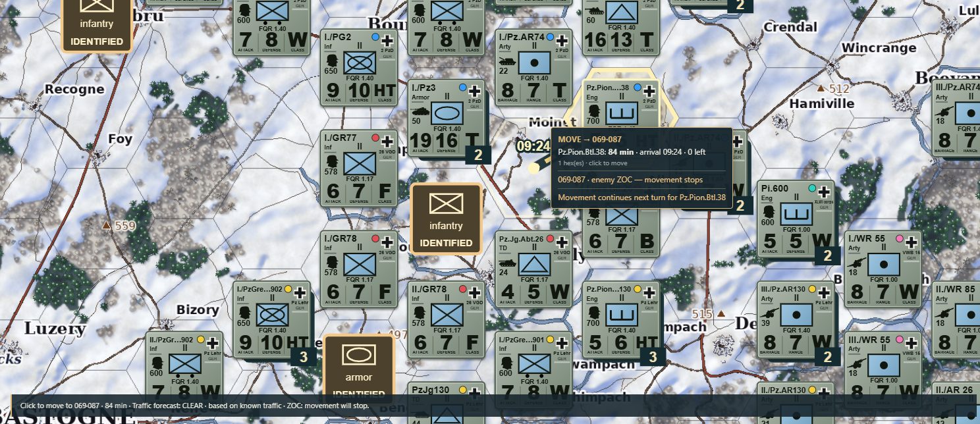Click the infantry IDENTIFIED marker below I./Pz3
This screenshot has width=980, height=424.
[x=446, y=219]
